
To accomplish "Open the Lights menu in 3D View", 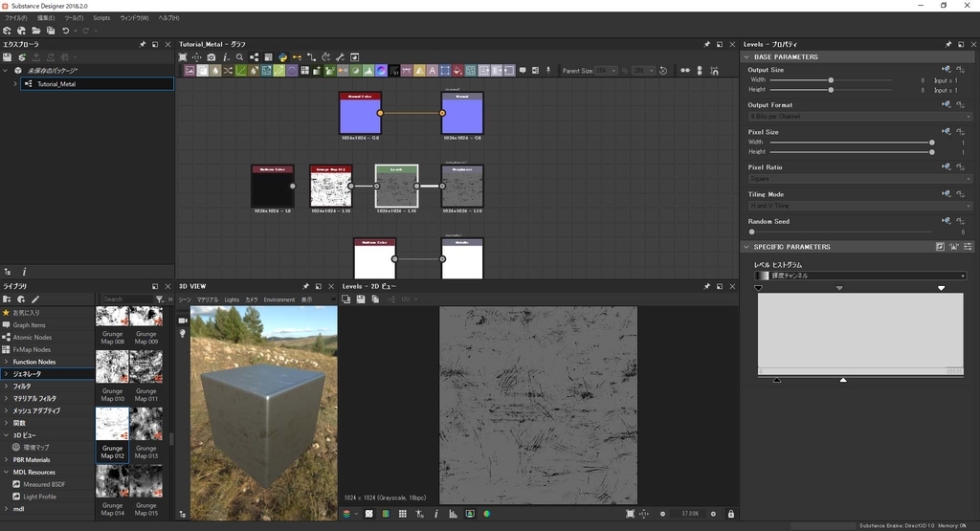I will (232, 299).
